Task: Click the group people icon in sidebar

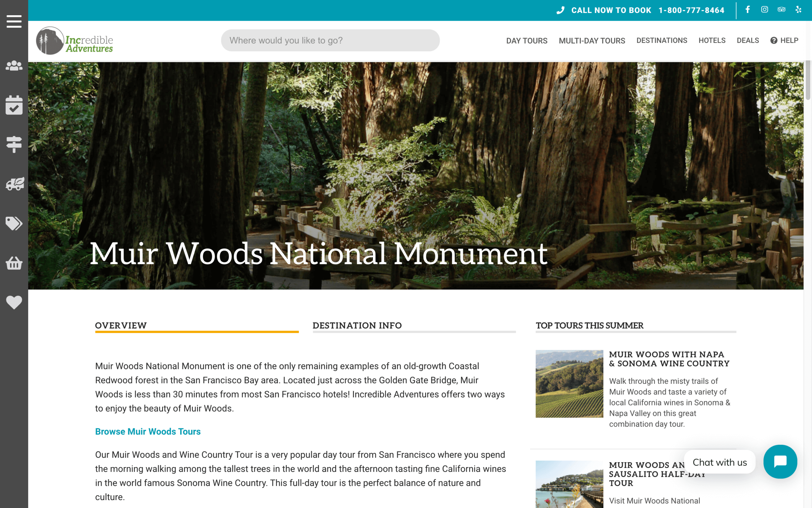Action: (x=14, y=65)
